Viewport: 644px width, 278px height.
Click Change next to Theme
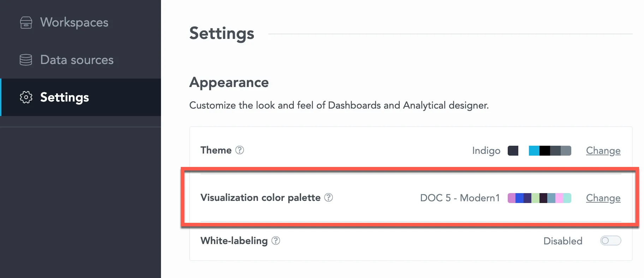pos(603,150)
